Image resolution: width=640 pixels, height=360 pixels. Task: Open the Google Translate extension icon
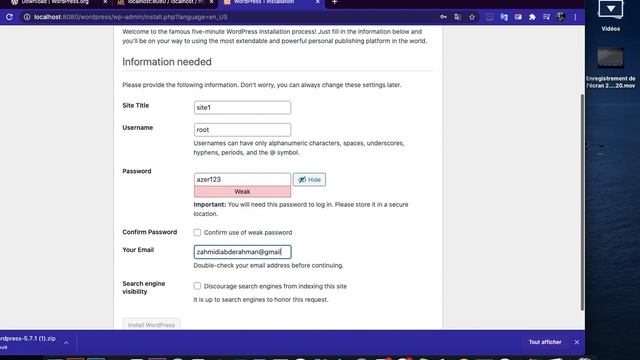tap(504, 17)
